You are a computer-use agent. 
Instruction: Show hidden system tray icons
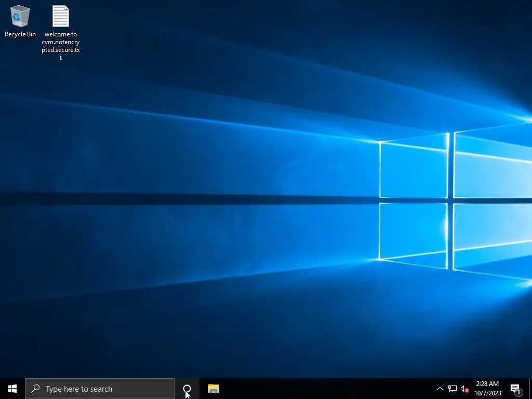440,389
